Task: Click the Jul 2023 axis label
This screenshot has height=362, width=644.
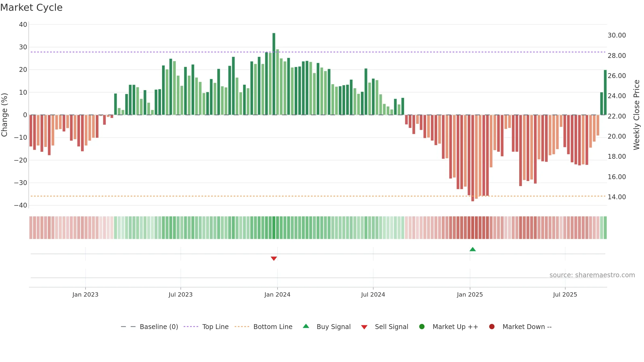Action: click(x=181, y=295)
